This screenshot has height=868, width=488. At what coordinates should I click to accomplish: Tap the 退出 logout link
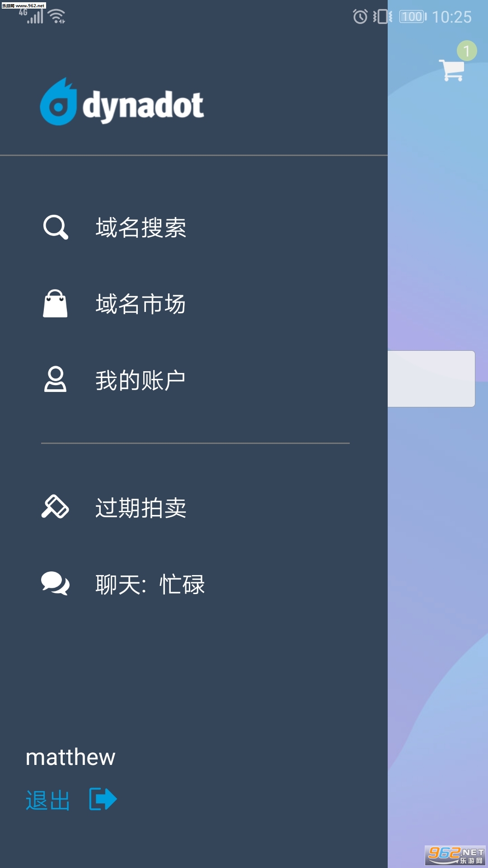pyautogui.click(x=48, y=800)
